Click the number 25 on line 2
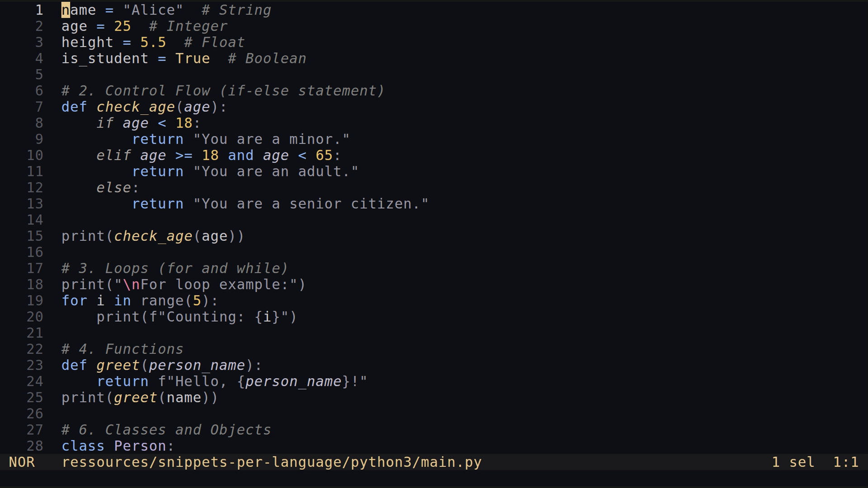868x488 pixels. 123,26
